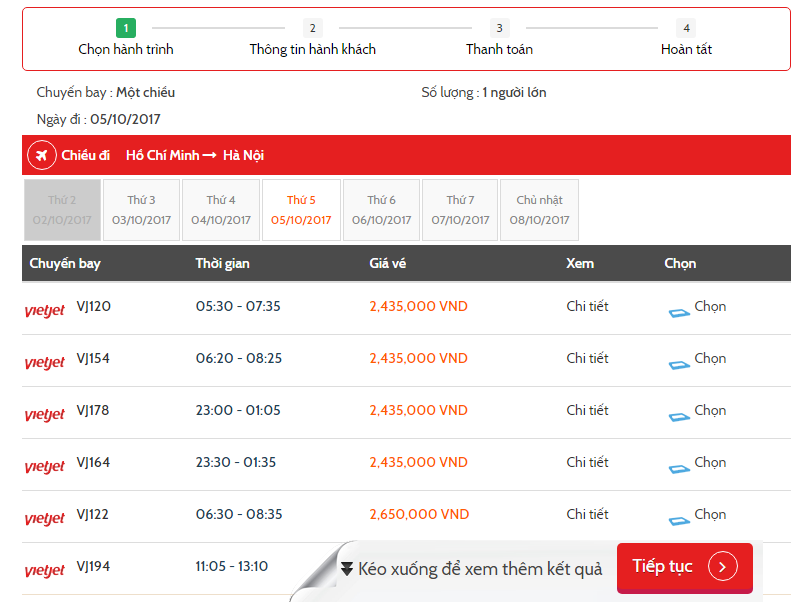The height and width of the screenshot is (602, 800).
Task: Click step 3 Thanh toán indicator
Action: point(499,38)
